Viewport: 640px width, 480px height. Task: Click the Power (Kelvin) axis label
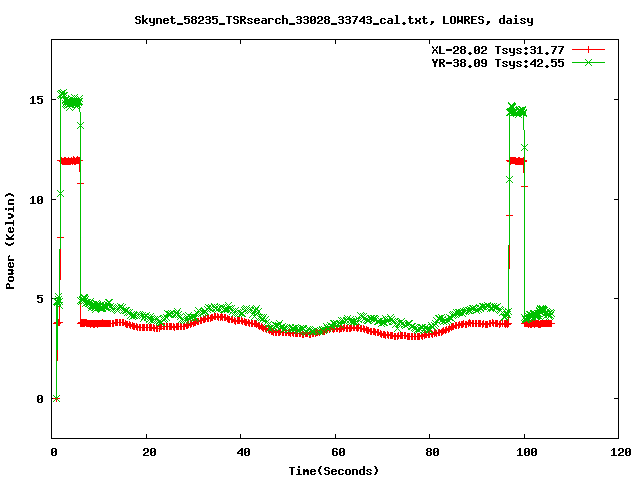(10, 241)
